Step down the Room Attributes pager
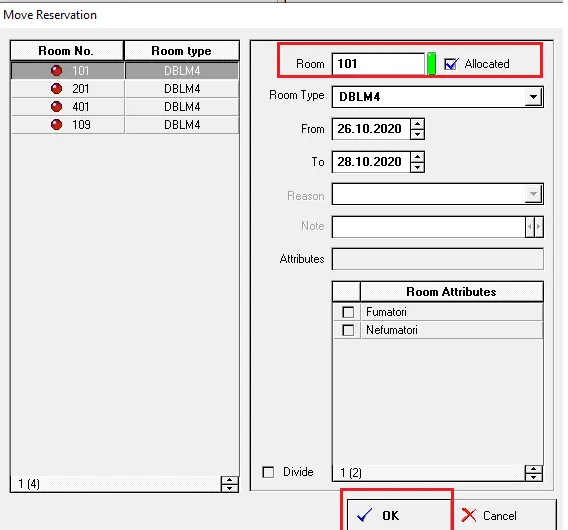Viewport: 568px width, 530px height. tap(533, 477)
